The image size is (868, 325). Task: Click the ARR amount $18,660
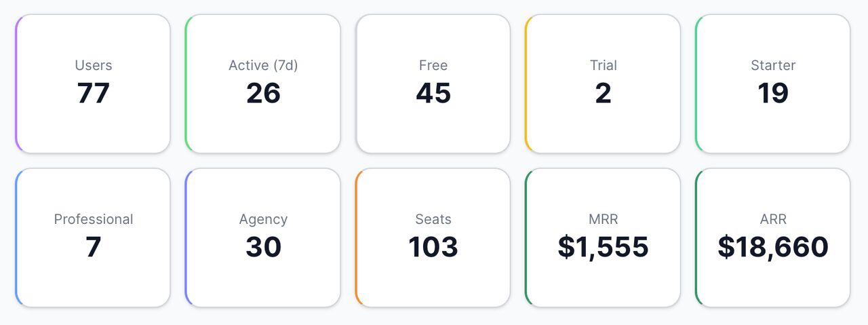click(x=773, y=247)
